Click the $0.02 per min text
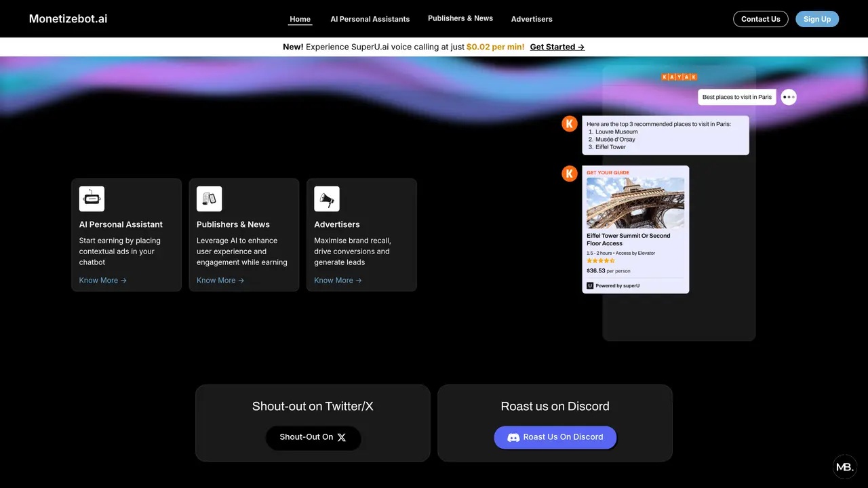 495,47
